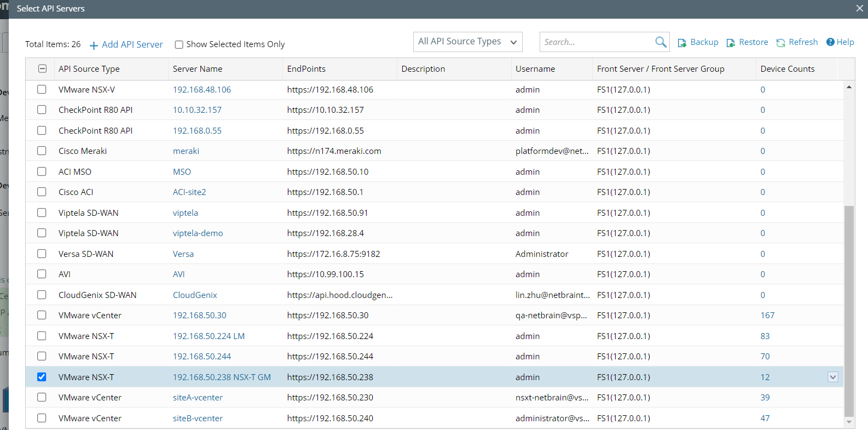Click the Backup icon
This screenshot has width=868, height=430.
[682, 43]
